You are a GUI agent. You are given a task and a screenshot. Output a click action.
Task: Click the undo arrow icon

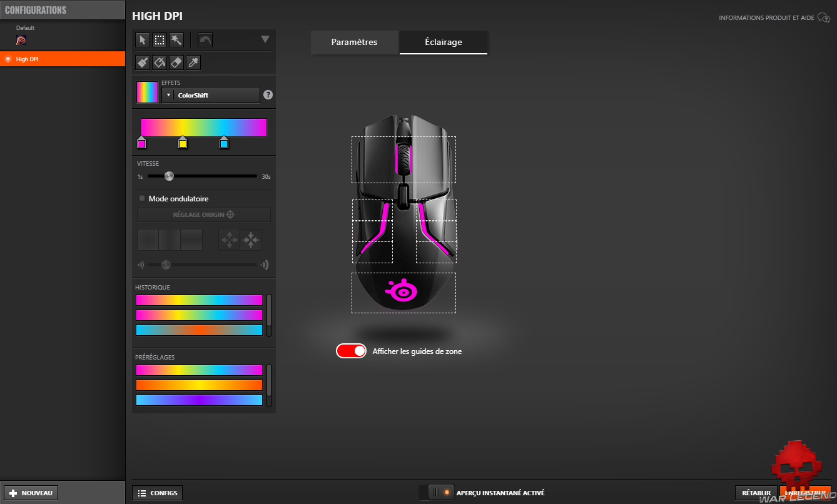pos(205,40)
